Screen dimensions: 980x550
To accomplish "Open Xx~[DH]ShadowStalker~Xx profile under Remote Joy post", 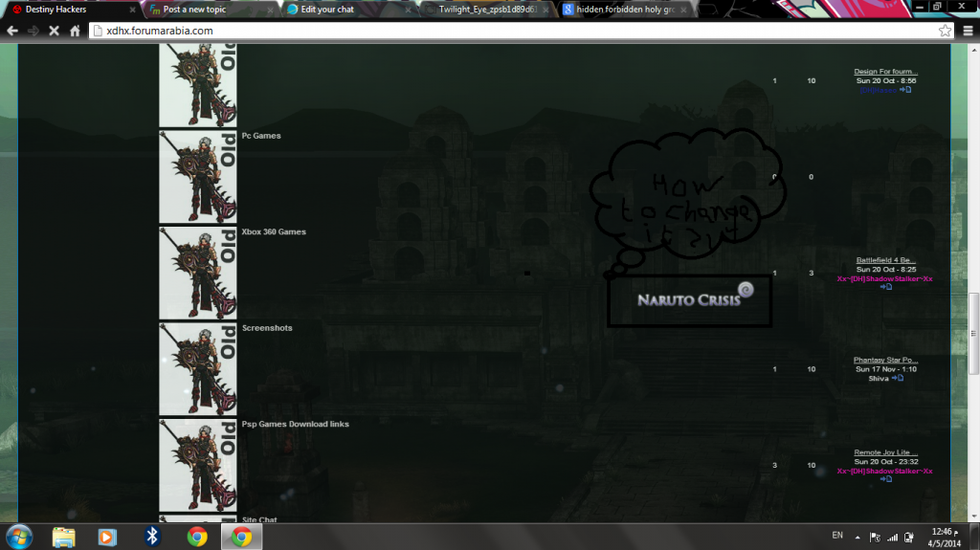I will click(x=884, y=472).
